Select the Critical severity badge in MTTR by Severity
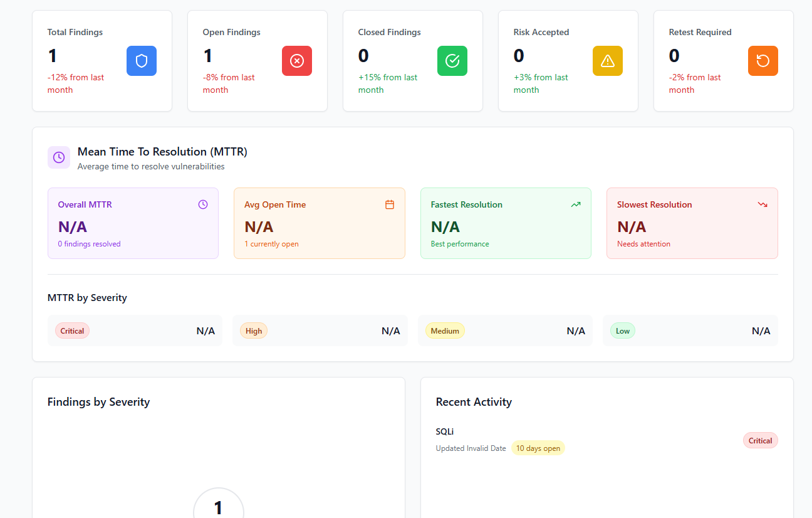This screenshot has height=518, width=812. click(72, 331)
